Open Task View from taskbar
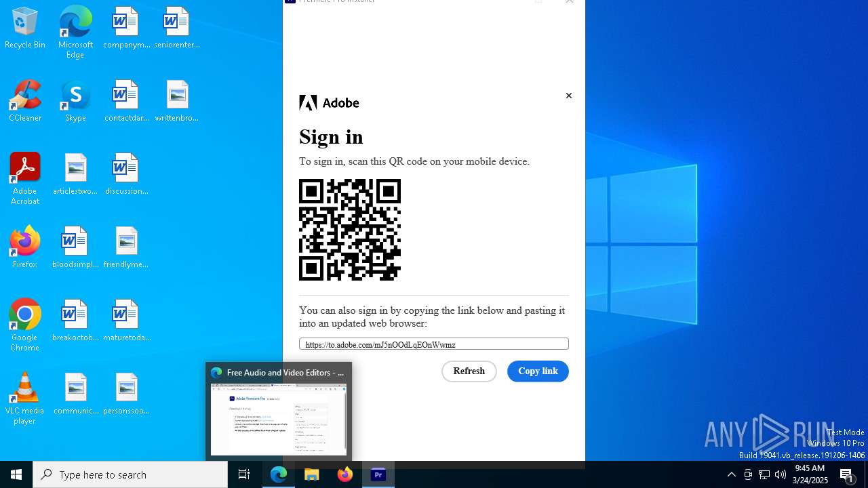The image size is (868, 488). click(x=244, y=474)
